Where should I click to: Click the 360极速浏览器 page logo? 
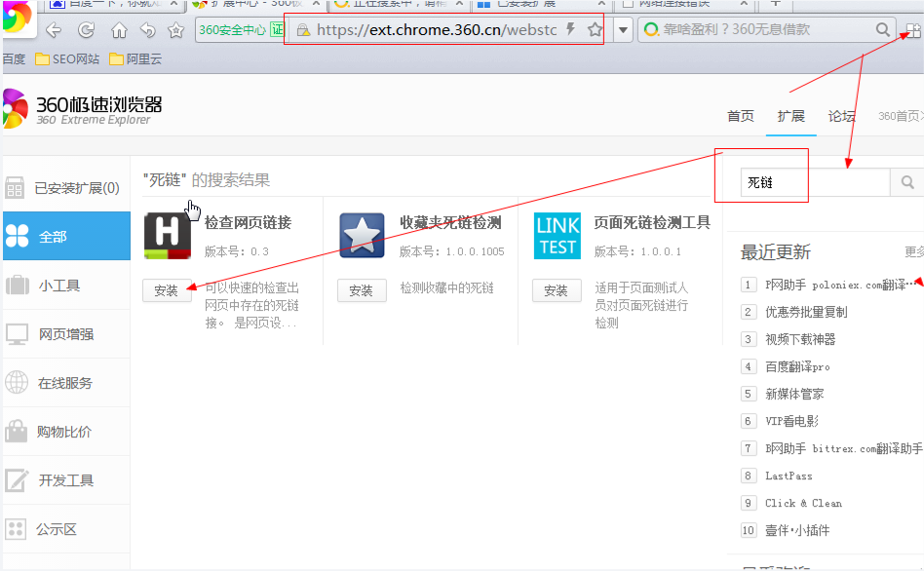[x=83, y=110]
